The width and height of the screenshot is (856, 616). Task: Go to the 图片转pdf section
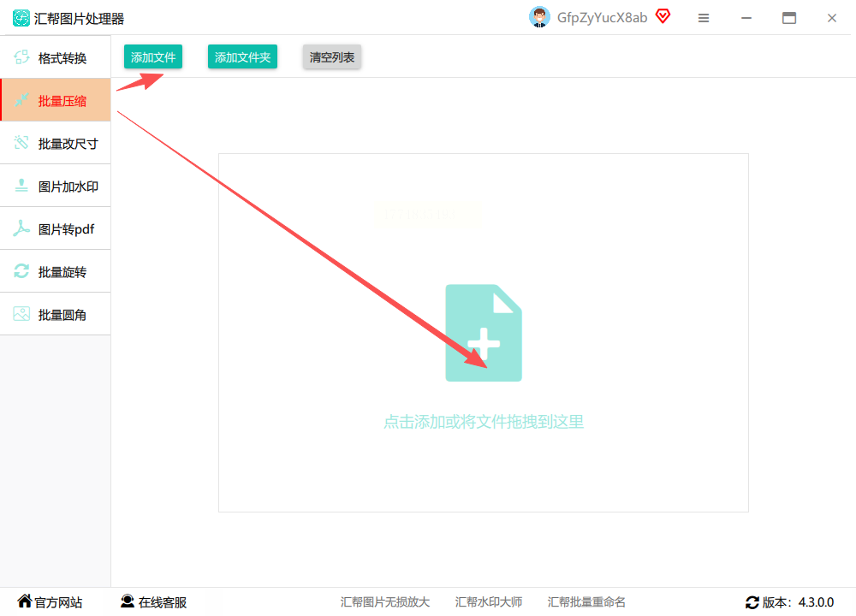point(55,228)
